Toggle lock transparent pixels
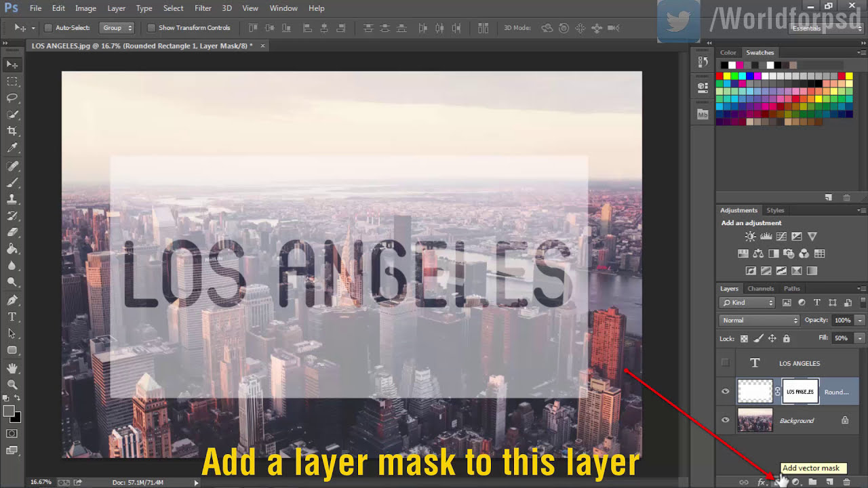Image resolution: width=868 pixels, height=488 pixels. tap(744, 338)
